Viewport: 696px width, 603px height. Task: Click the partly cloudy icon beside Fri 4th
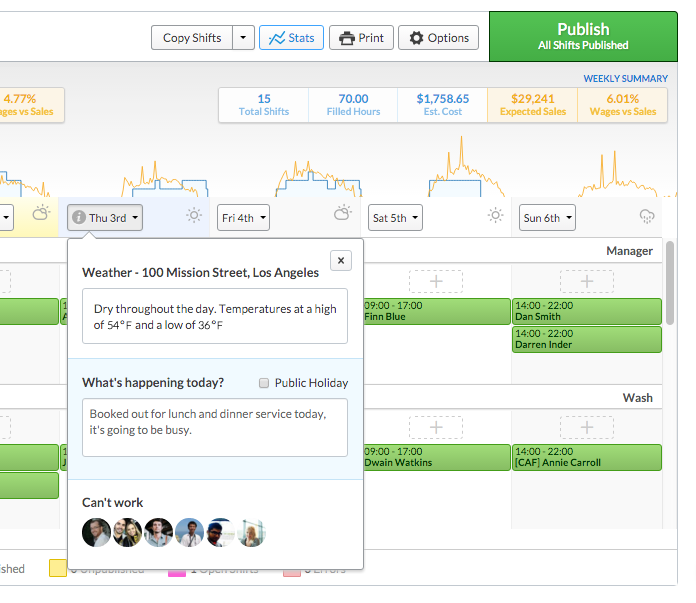tap(342, 215)
